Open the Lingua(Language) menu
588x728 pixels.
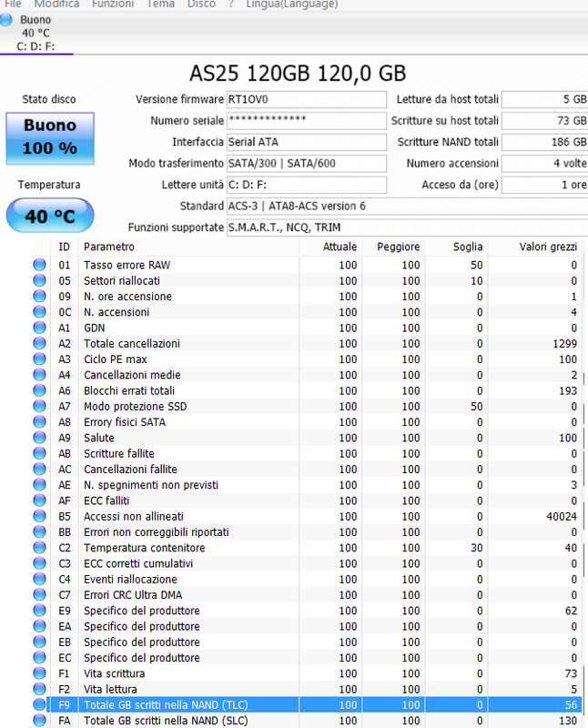click(x=292, y=4)
